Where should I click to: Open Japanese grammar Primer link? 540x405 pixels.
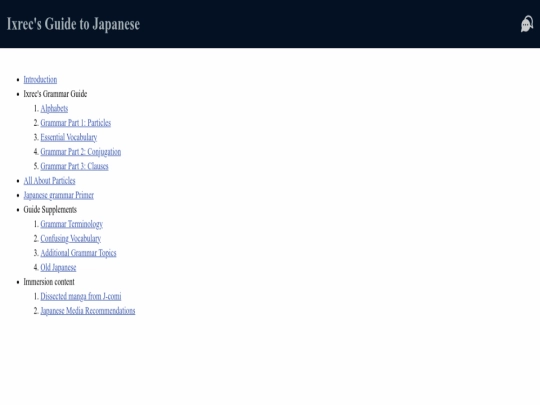(59, 195)
